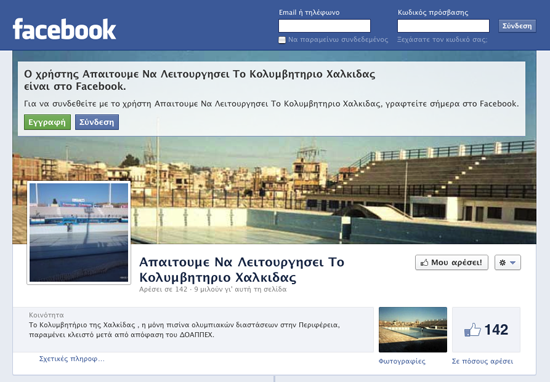Click the Μου αρέσει! like button
Screen dimensions: 550x382
451,262
